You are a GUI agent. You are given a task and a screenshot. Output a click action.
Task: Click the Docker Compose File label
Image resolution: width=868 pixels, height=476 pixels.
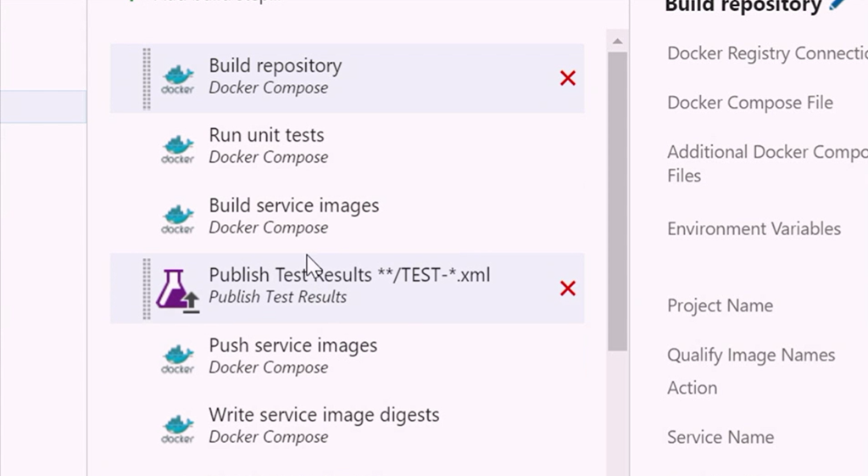click(x=749, y=103)
